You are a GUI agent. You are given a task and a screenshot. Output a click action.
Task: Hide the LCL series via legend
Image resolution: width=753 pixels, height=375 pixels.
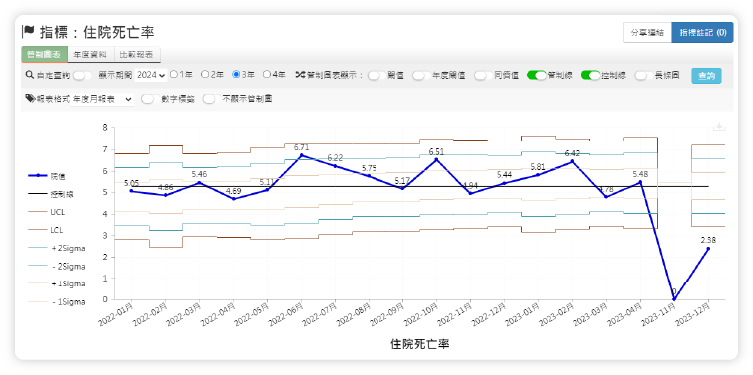point(46,230)
